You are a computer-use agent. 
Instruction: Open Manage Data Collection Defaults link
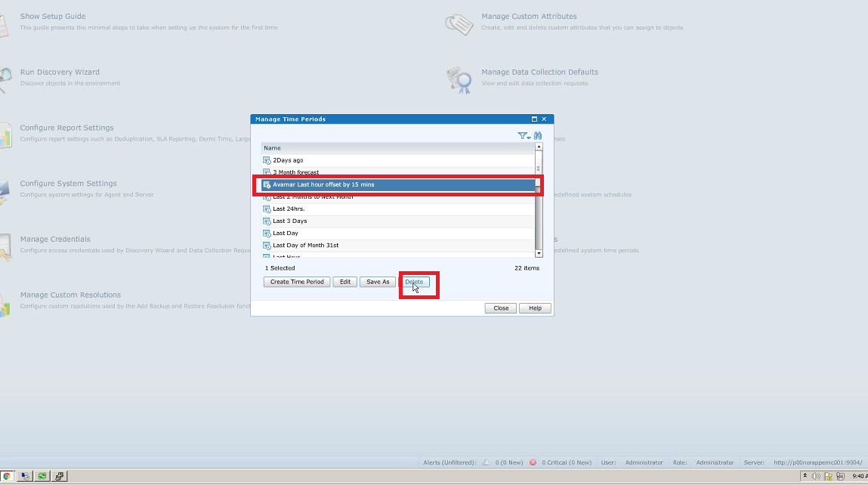click(539, 72)
